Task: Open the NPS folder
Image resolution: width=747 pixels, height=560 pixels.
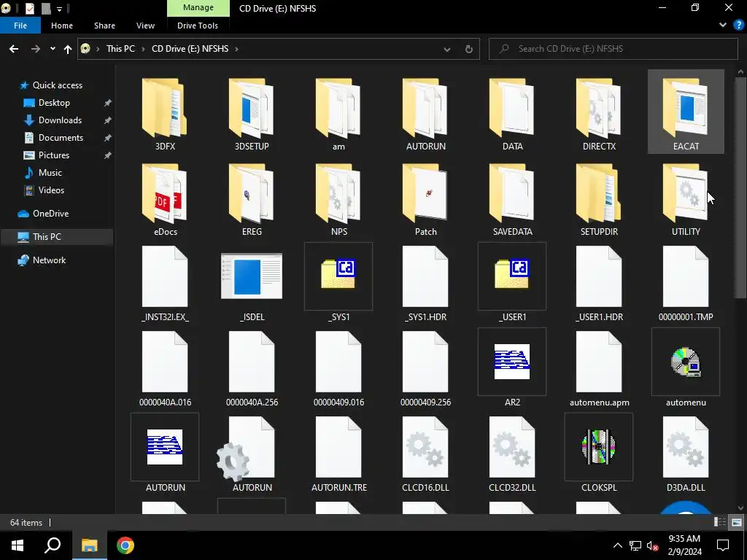Action: pos(338,199)
